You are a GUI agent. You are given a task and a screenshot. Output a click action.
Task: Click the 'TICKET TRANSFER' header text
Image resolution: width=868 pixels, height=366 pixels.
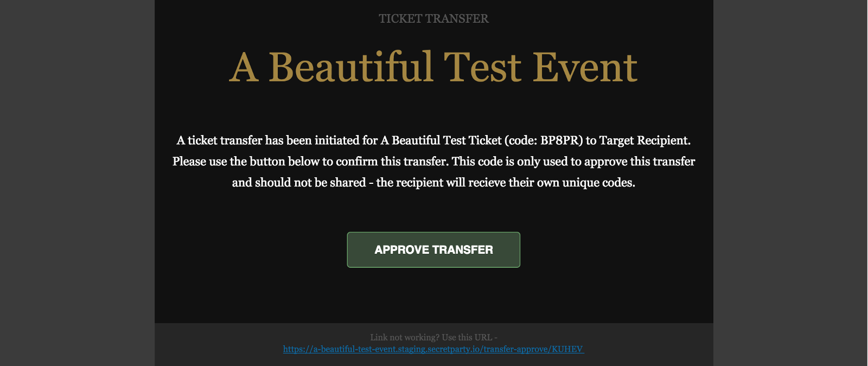[x=433, y=18]
